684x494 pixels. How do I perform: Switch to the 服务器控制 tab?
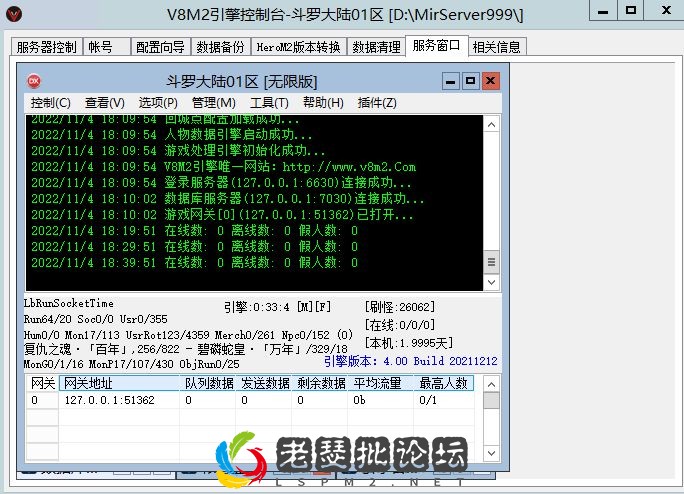[x=47, y=47]
